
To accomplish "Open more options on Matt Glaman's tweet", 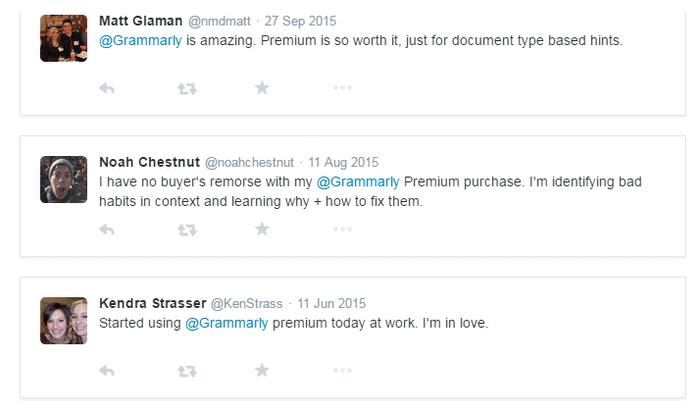I will 342,88.
